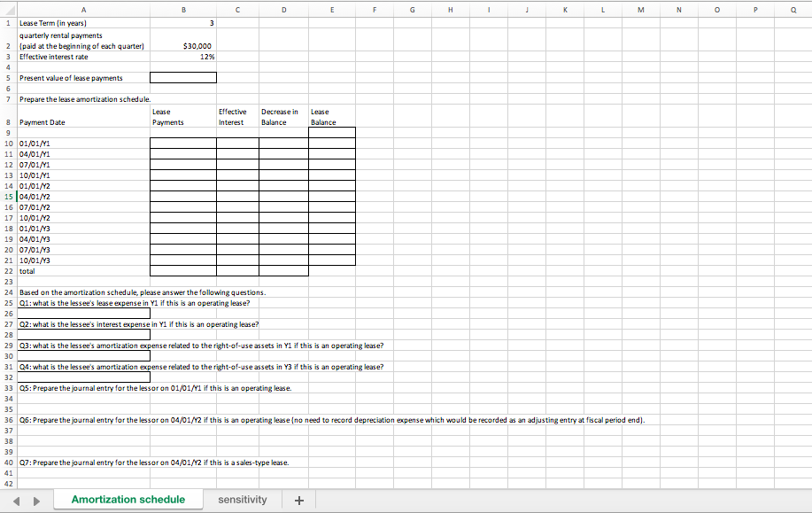Image resolution: width=812 pixels, height=513 pixels.
Task: Select column header E
Action: (332, 8)
